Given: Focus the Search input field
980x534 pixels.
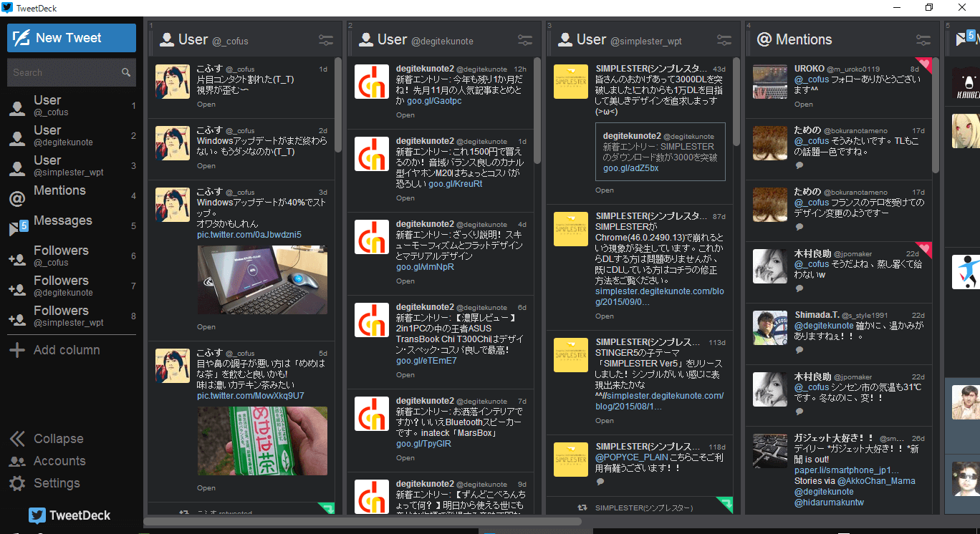Looking at the screenshot, I should (x=64, y=72).
